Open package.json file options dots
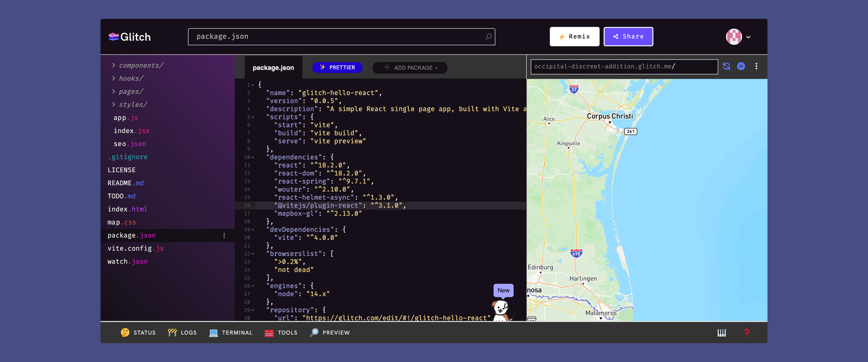Viewport: 868px width, 362px height. click(224, 236)
